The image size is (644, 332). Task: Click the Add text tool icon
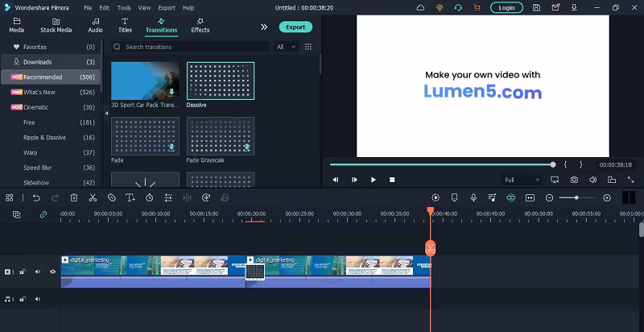pos(130,197)
